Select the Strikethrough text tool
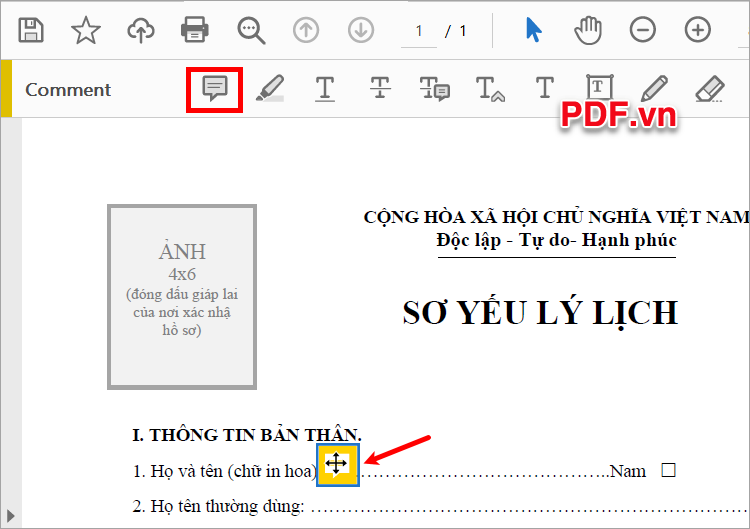The width and height of the screenshot is (750, 529). 380,88
